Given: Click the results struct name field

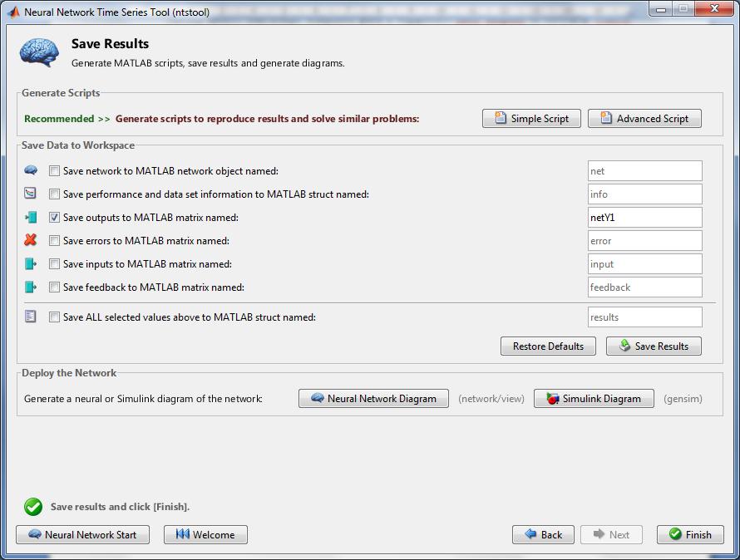Looking at the screenshot, I should 644,317.
